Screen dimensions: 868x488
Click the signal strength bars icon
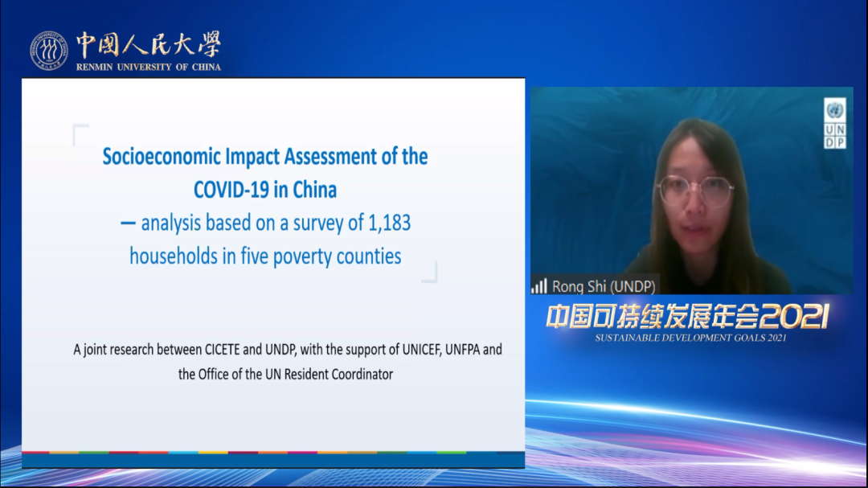coord(538,286)
